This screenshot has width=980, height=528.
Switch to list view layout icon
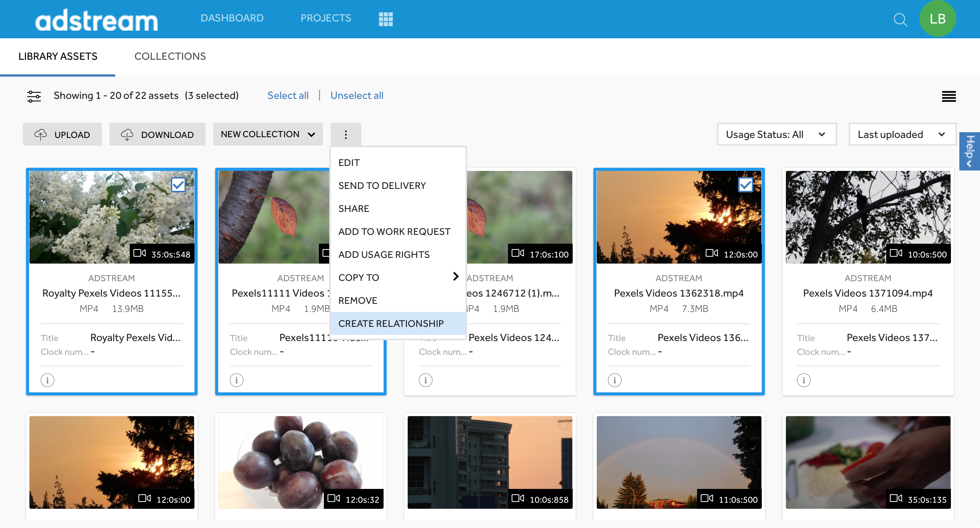tap(949, 96)
